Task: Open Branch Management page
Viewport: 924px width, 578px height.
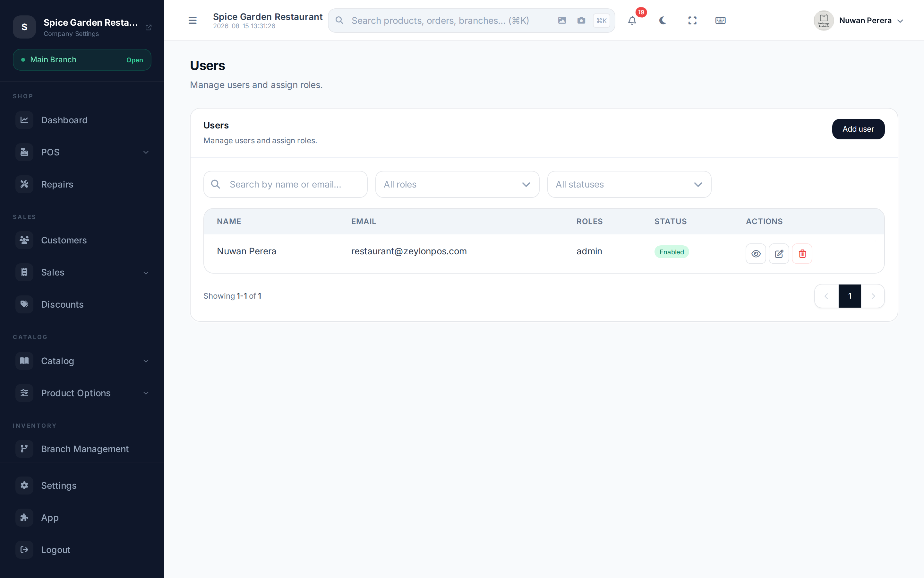Action: pos(82,449)
